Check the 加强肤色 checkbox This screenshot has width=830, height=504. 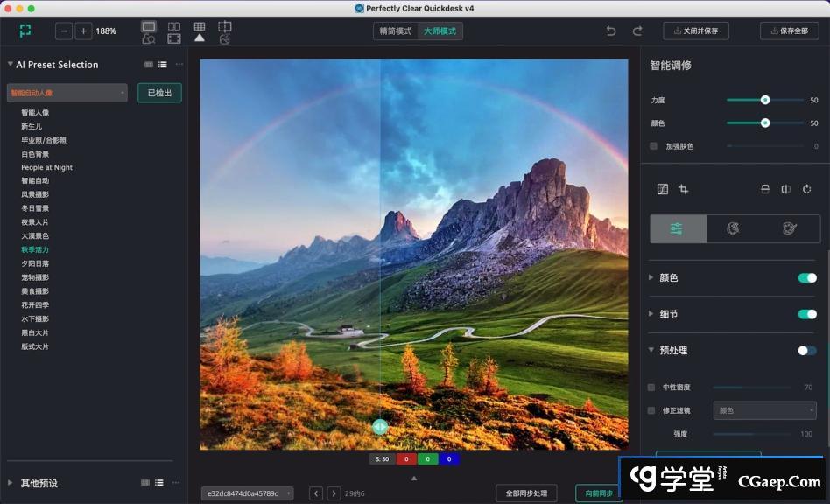[x=653, y=146]
